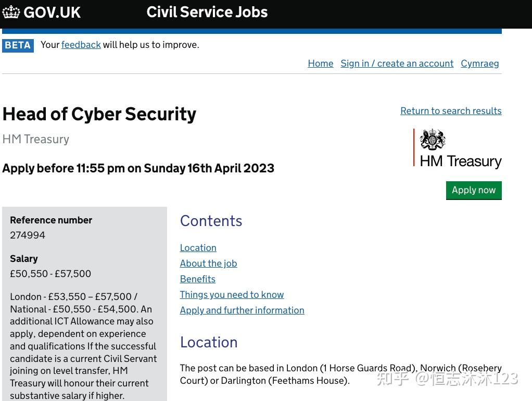Click the reference number 274994
Screen dimensions: 532x401
click(28, 235)
